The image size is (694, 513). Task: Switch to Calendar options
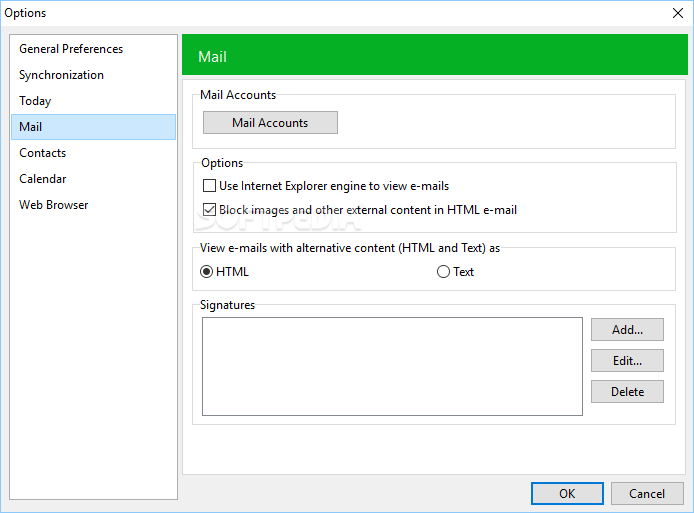[x=93, y=179]
